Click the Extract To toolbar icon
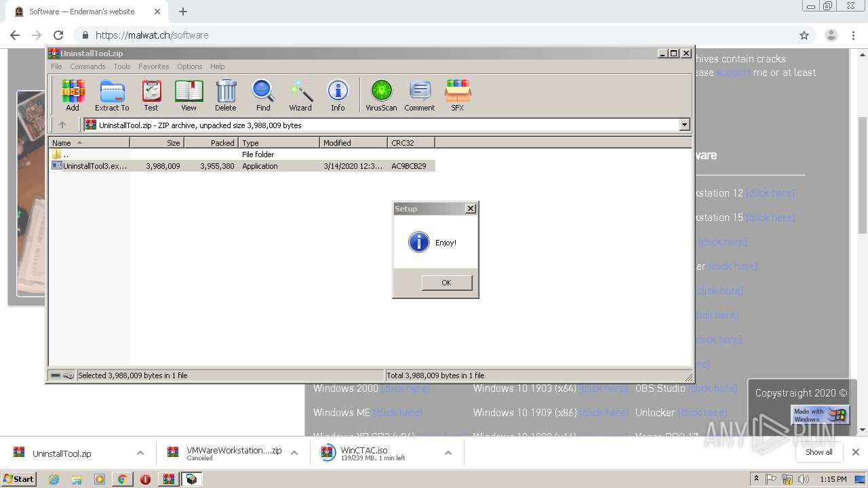This screenshot has width=868, height=488. (x=112, y=95)
